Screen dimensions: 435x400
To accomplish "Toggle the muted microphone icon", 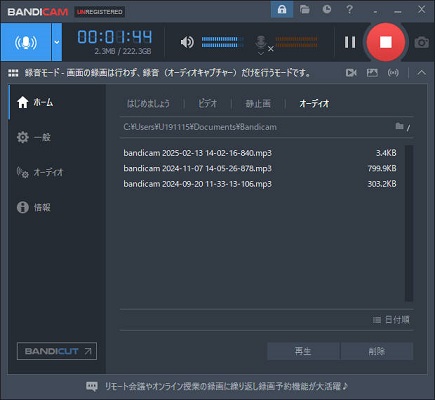I will coord(261,43).
